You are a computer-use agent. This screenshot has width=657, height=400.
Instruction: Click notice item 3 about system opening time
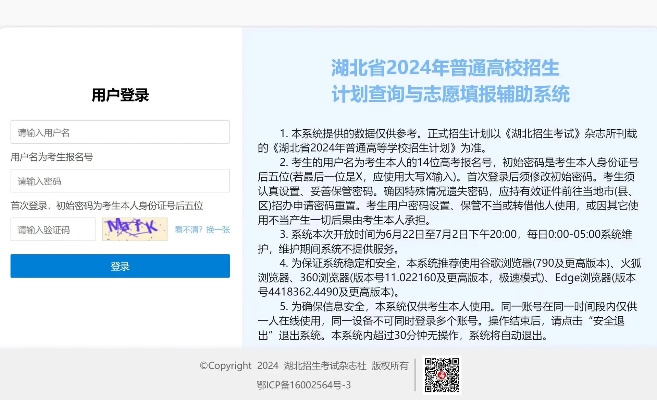tap(445, 241)
